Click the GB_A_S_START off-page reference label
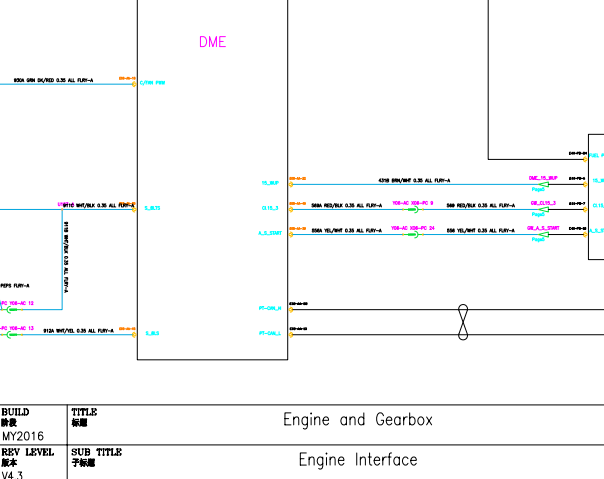This screenshot has height=479, width=604. pyautogui.click(x=543, y=228)
